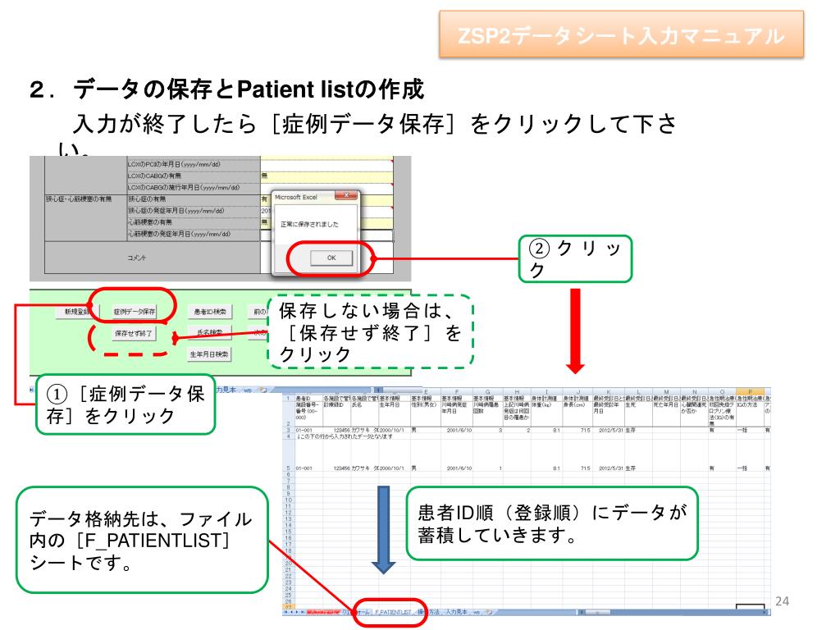Select the LCXのPCIの年月日 value cell
The height and width of the screenshot is (630, 840).
click(x=326, y=164)
